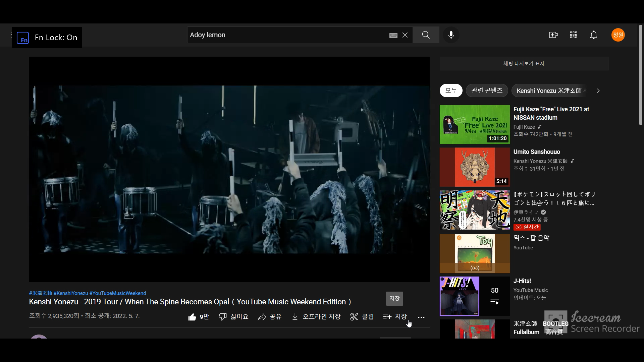The image size is (644, 362).
Task: Open the 정원 account avatar menu
Action: pyautogui.click(x=618, y=35)
